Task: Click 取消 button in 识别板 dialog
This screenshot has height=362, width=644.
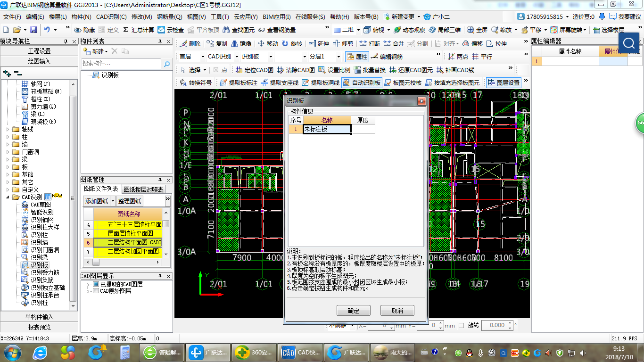Action: [x=397, y=311]
